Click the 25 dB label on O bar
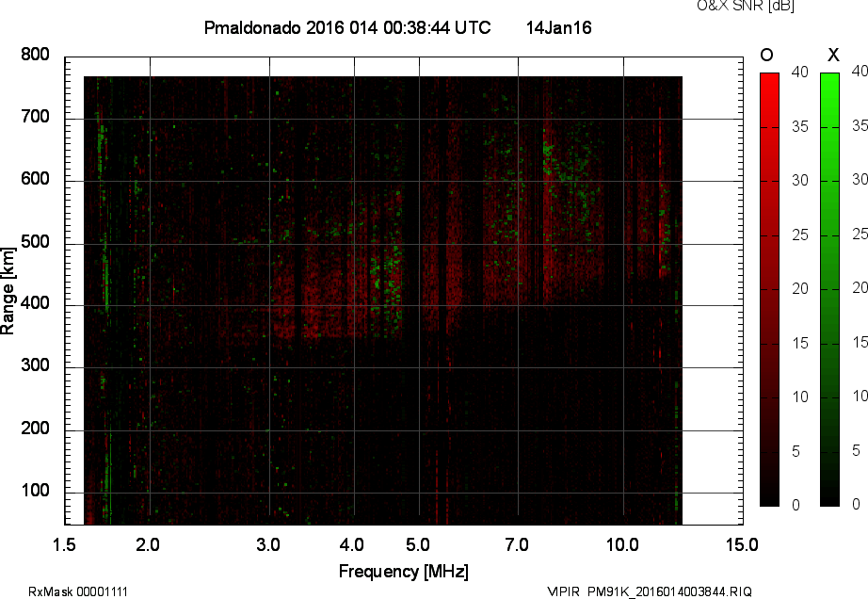Screen dimensions: 868x599 [800, 235]
